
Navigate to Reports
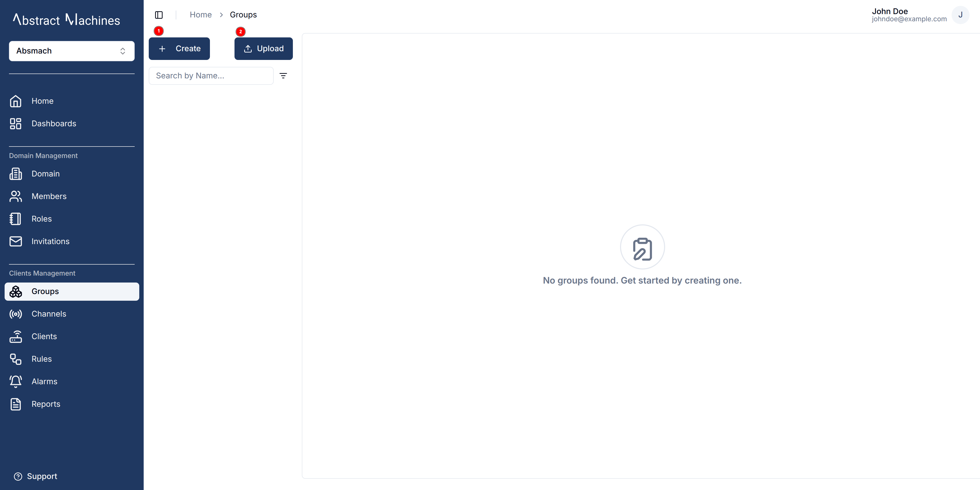click(71, 404)
